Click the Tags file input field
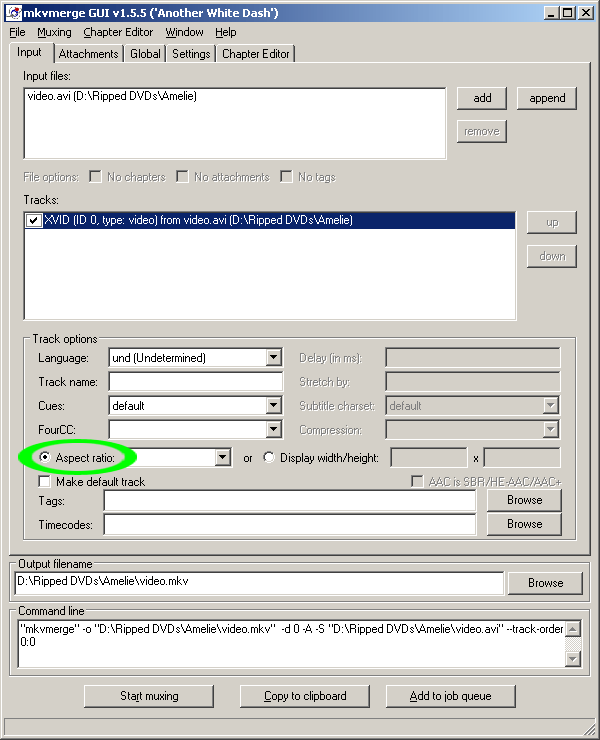The width and height of the screenshot is (600, 740). (x=290, y=501)
